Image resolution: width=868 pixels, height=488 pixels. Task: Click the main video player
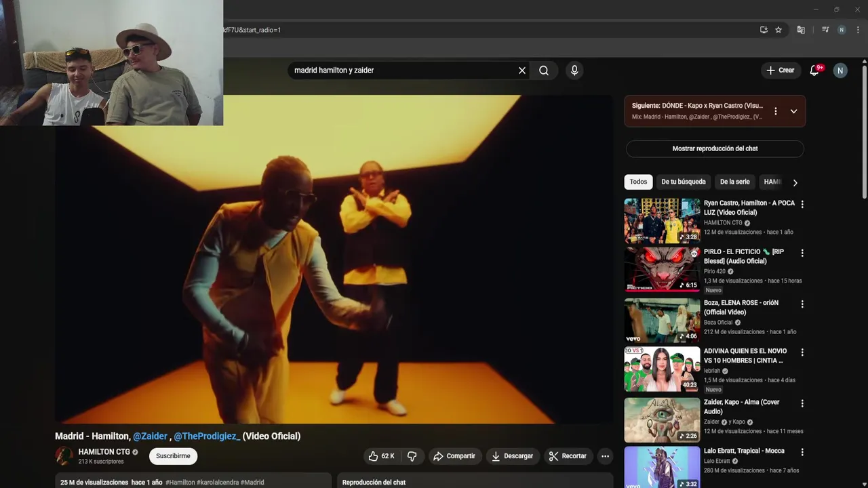pyautogui.click(x=334, y=259)
